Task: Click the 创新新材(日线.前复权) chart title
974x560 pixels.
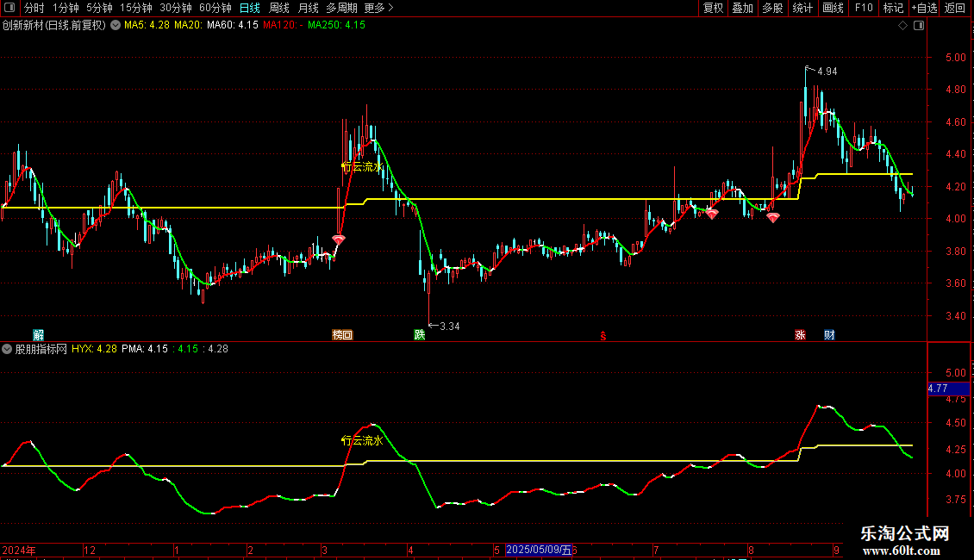Action: click(54, 25)
